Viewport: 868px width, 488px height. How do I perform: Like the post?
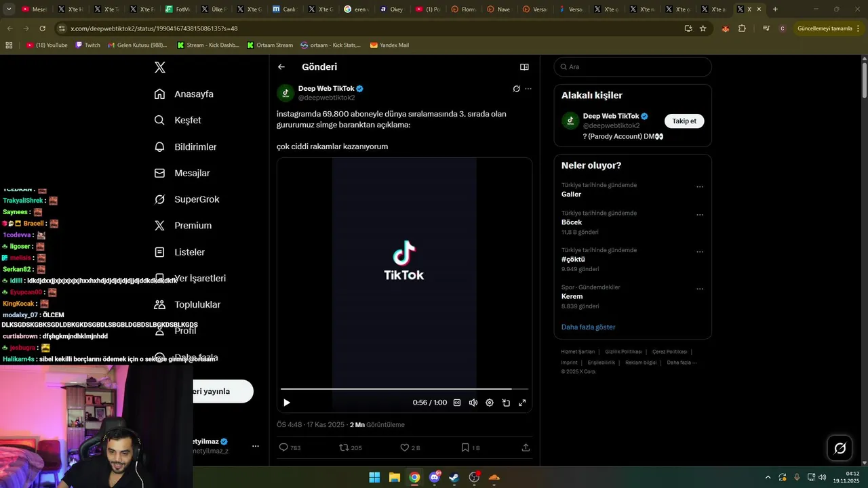click(x=410, y=447)
